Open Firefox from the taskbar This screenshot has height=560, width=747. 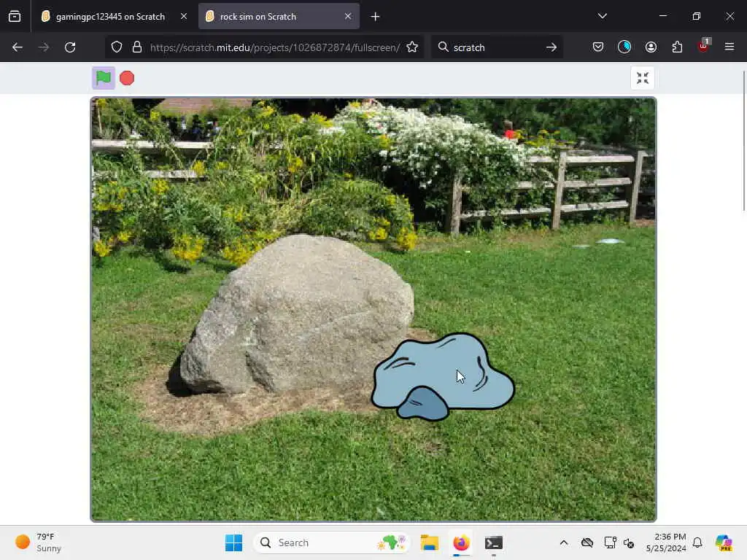461,542
